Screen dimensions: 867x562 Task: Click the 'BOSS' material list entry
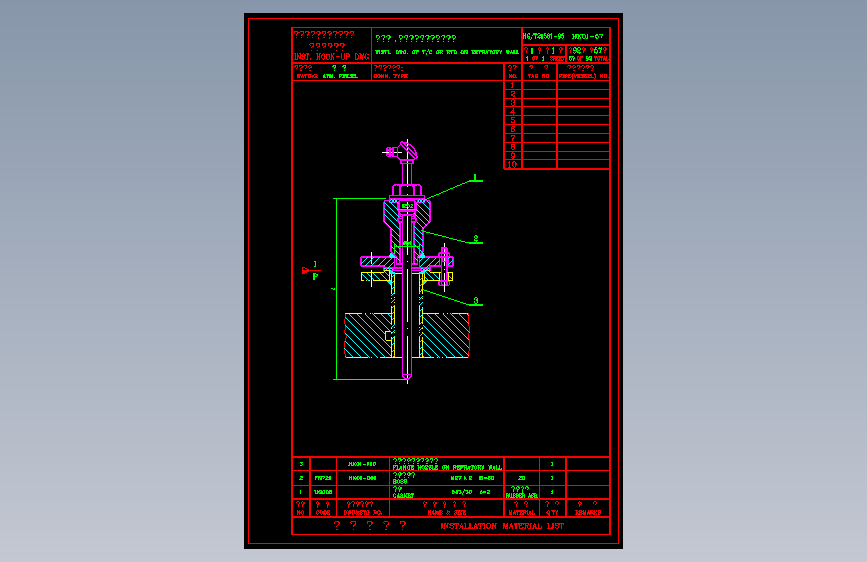400,482
